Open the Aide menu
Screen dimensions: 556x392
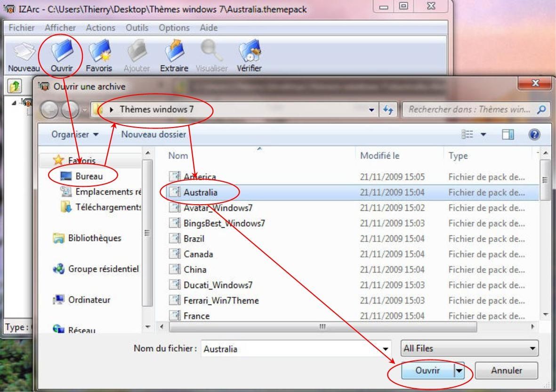(x=209, y=28)
